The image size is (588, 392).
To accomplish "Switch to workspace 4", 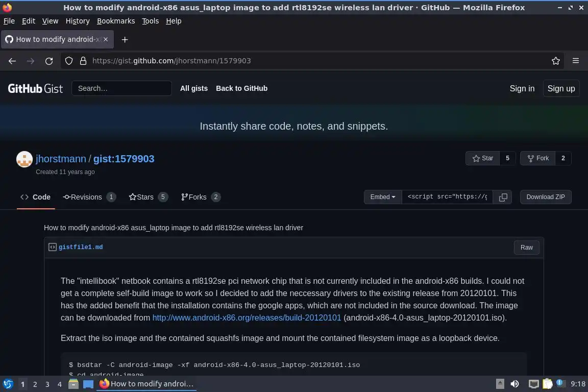I will coord(60,384).
